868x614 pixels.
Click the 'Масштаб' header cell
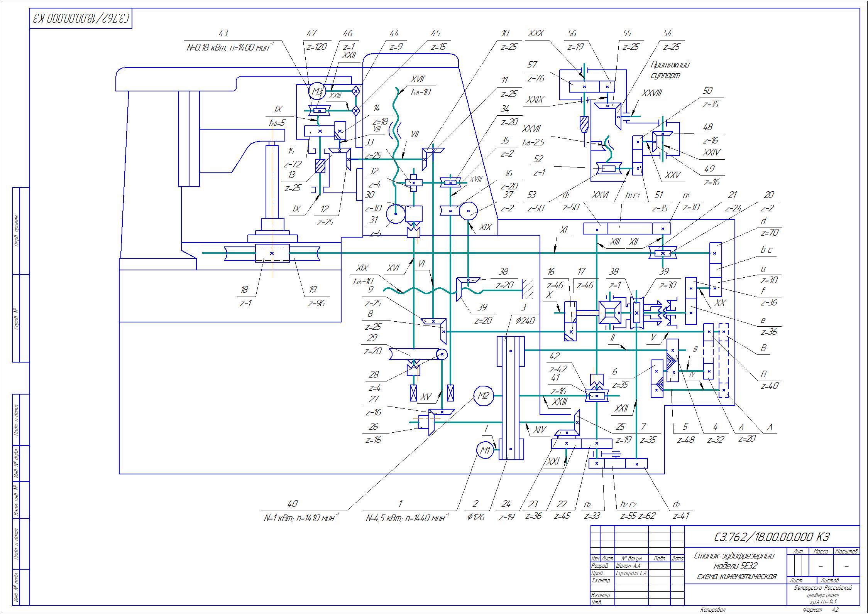click(846, 552)
